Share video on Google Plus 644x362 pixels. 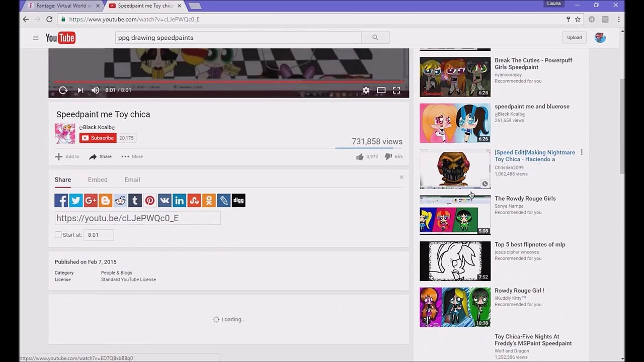click(x=91, y=201)
